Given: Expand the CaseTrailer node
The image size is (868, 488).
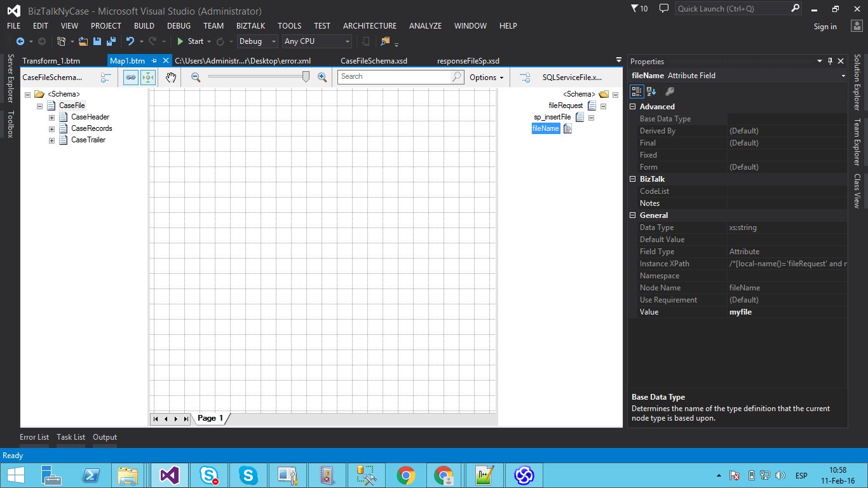Looking at the screenshot, I should point(52,140).
